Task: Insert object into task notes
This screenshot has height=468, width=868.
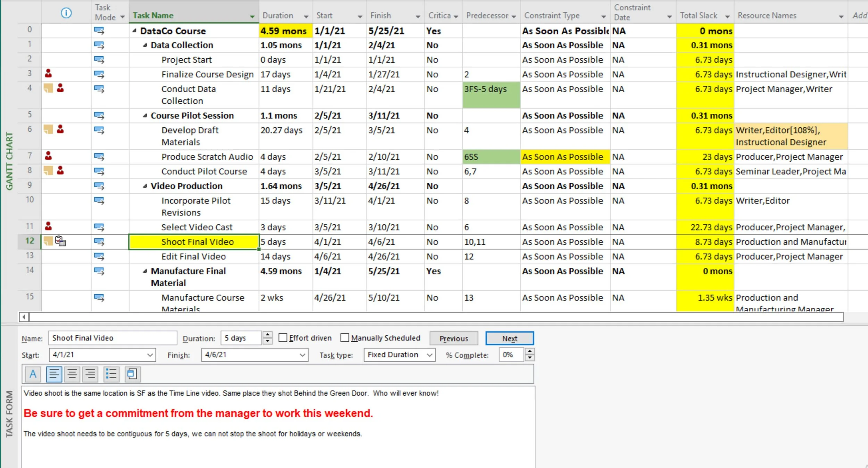Action: (x=132, y=374)
